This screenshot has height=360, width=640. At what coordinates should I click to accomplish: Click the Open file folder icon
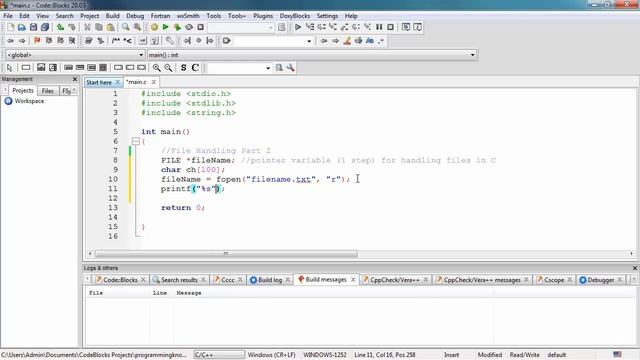22,27
